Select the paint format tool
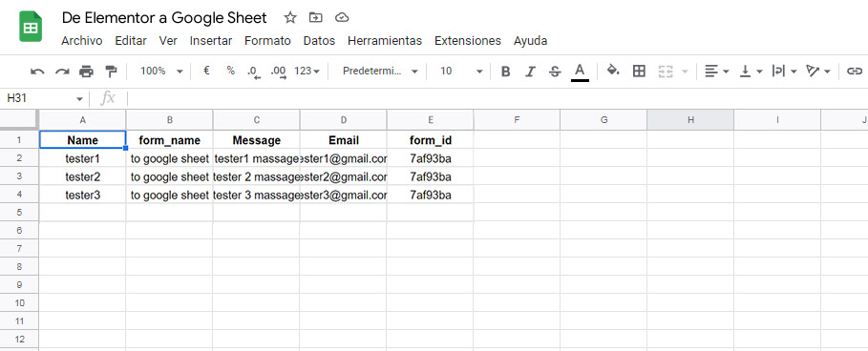 click(x=111, y=72)
